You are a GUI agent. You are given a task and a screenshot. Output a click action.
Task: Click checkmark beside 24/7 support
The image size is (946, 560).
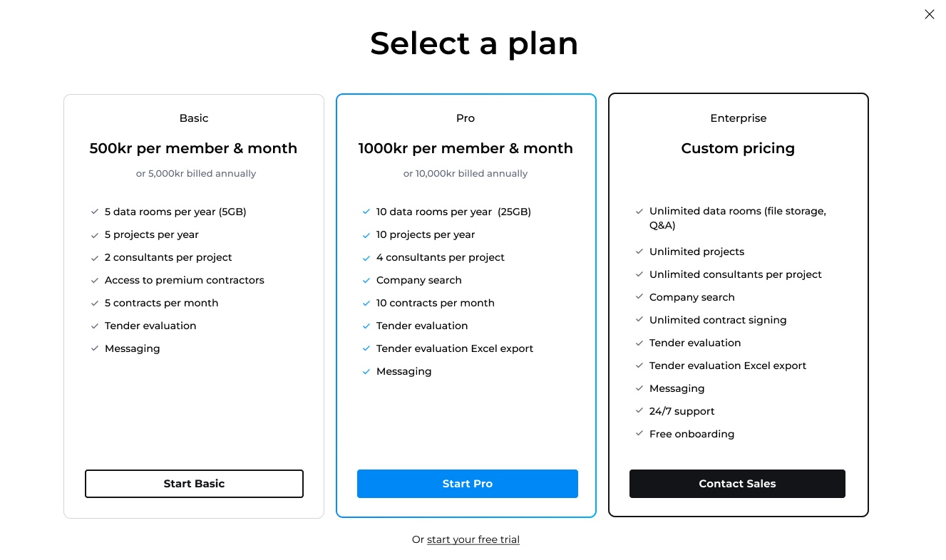tap(639, 411)
